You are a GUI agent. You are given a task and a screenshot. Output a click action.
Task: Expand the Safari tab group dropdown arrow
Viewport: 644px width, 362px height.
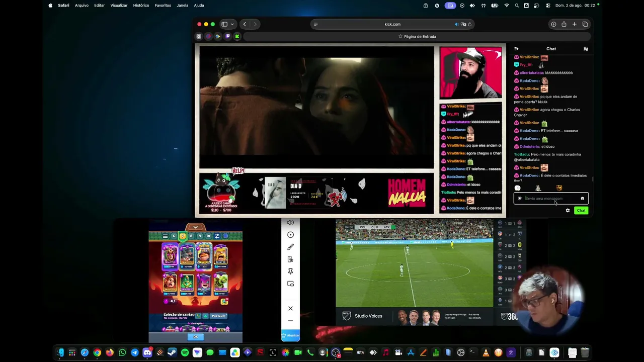click(232, 24)
